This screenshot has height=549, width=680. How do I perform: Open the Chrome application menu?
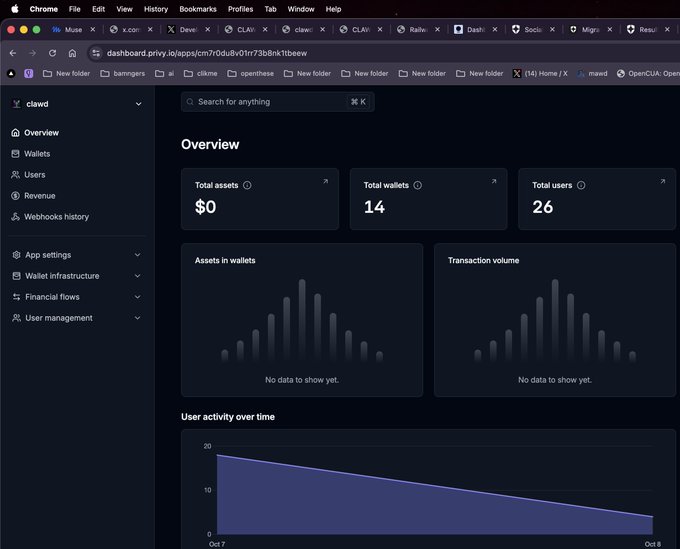pos(43,9)
